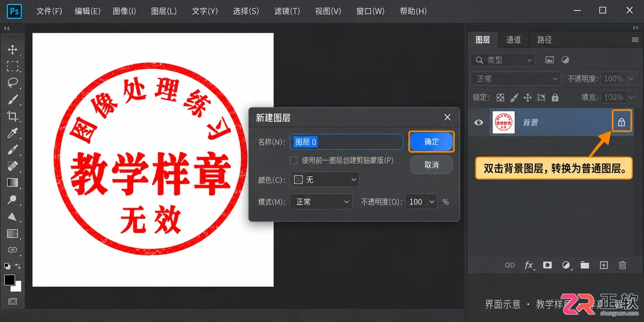
Task: Confirm the dialog with 确定
Action: (432, 142)
